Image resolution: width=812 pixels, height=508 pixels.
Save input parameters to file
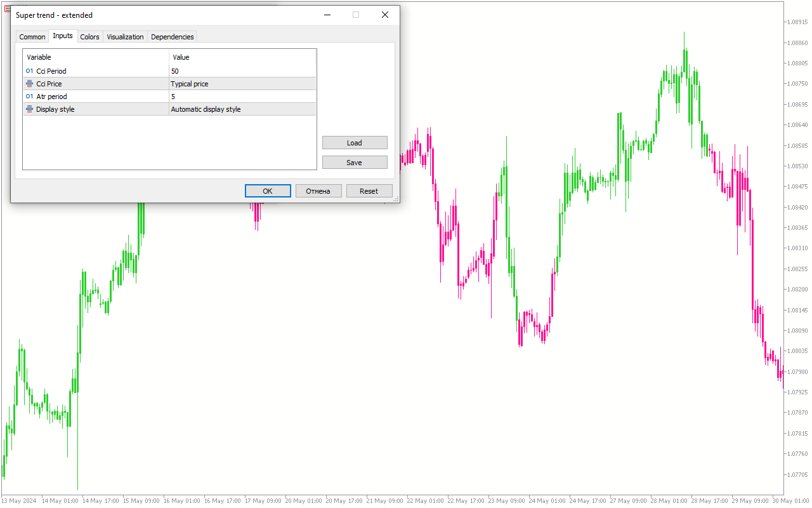[x=355, y=163]
